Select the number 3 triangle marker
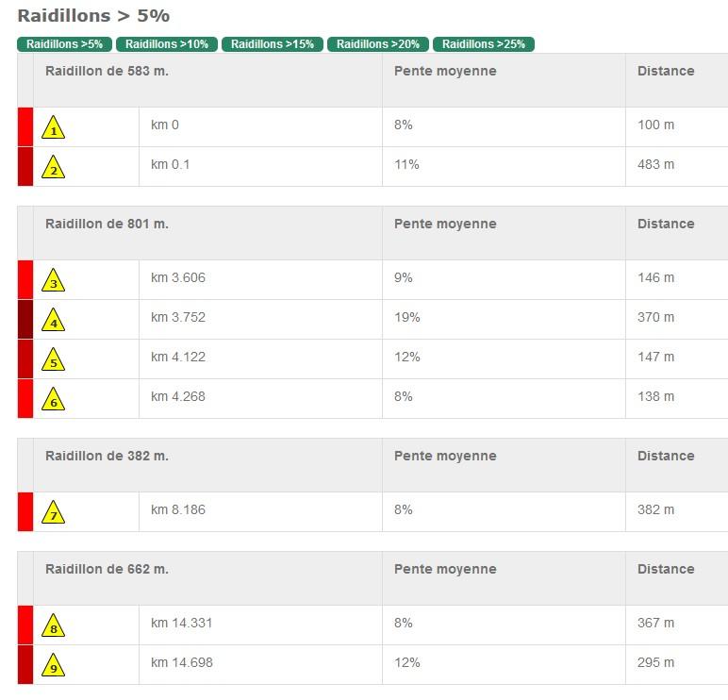This screenshot has height=700, width=728. (54, 280)
